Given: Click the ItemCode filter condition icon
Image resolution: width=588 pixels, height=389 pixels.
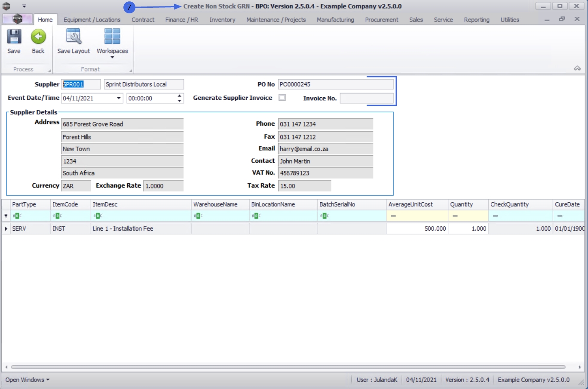Looking at the screenshot, I should 57,216.
